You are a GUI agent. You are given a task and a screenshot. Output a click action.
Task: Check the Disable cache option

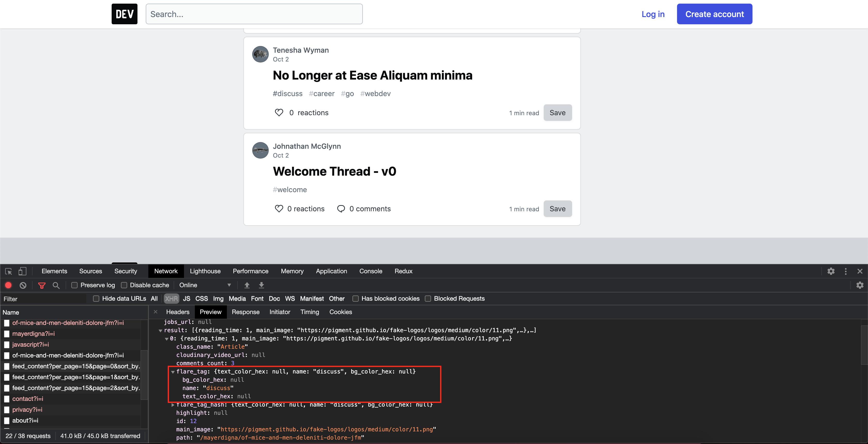(124, 285)
